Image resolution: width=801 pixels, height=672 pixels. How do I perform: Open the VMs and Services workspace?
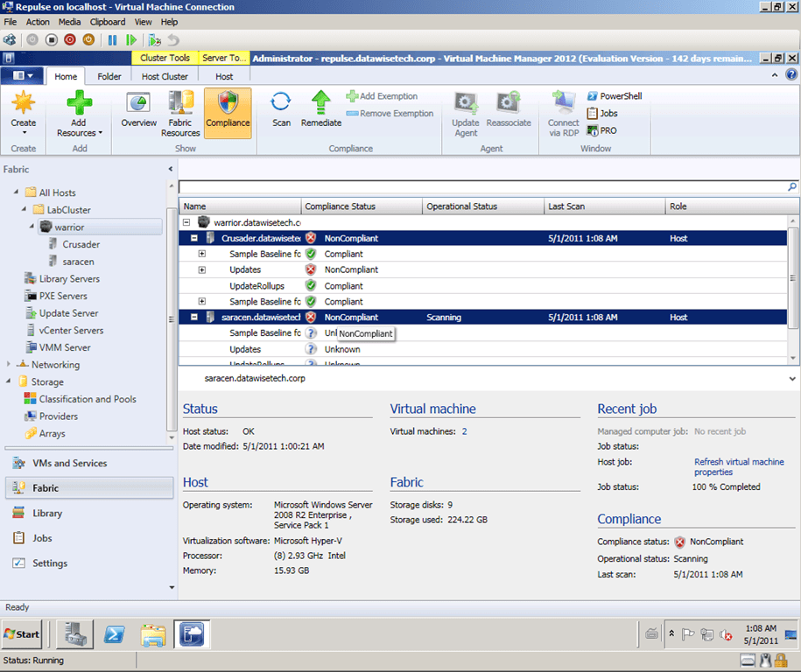point(89,463)
